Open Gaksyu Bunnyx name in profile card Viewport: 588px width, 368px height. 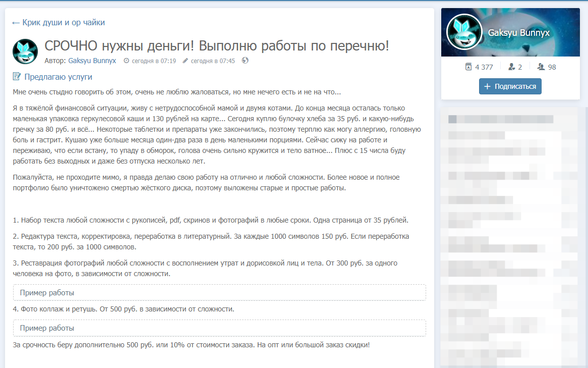click(518, 33)
